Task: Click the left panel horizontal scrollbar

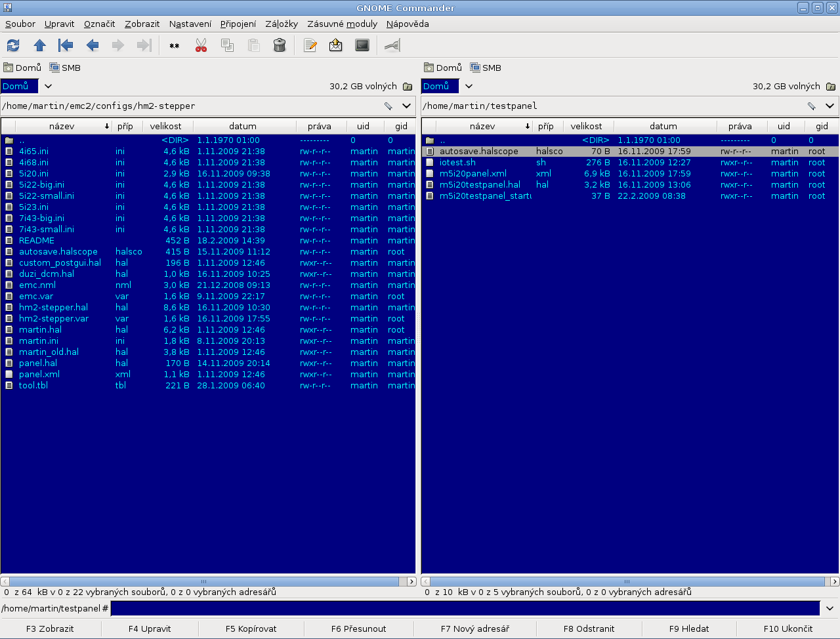Action: 203,581
